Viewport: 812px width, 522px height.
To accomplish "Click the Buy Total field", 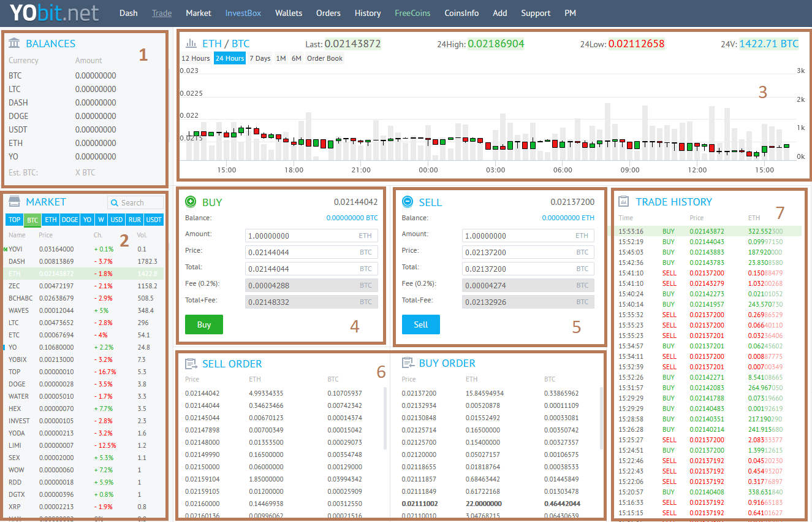I will pos(312,269).
